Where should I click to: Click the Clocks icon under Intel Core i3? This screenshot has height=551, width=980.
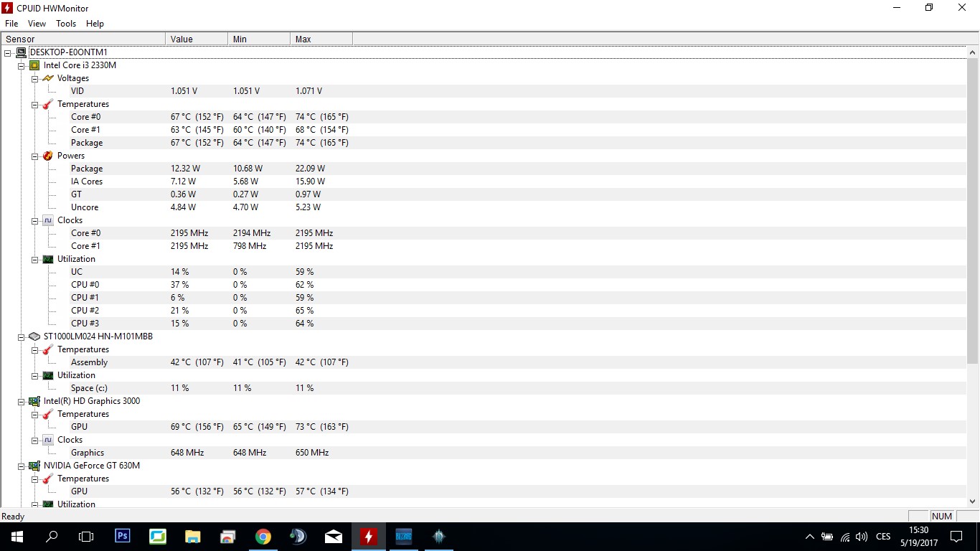48,220
